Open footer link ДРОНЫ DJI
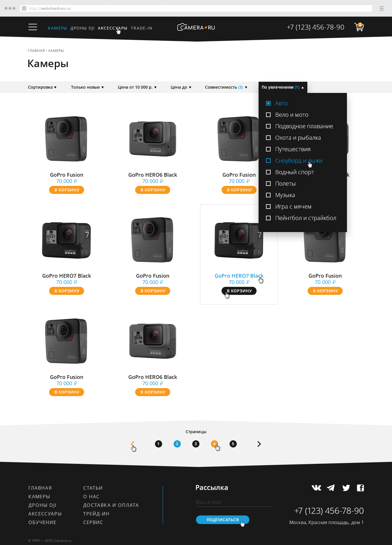The width and height of the screenshot is (392, 545). (x=42, y=505)
